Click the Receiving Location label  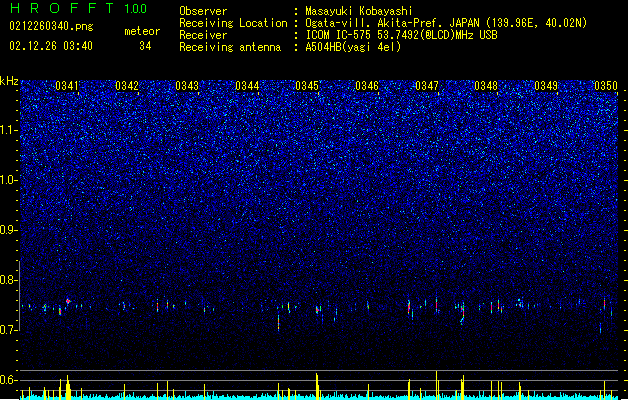233,23
